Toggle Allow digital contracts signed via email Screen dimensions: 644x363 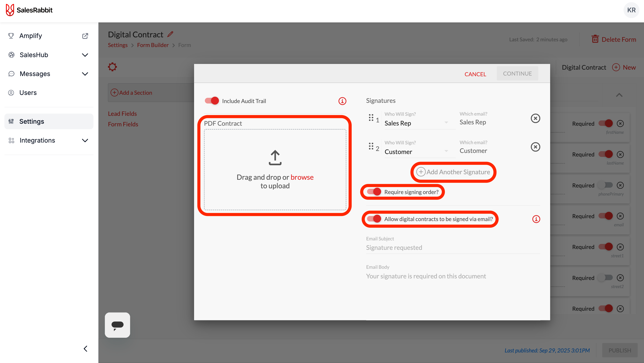[374, 219]
